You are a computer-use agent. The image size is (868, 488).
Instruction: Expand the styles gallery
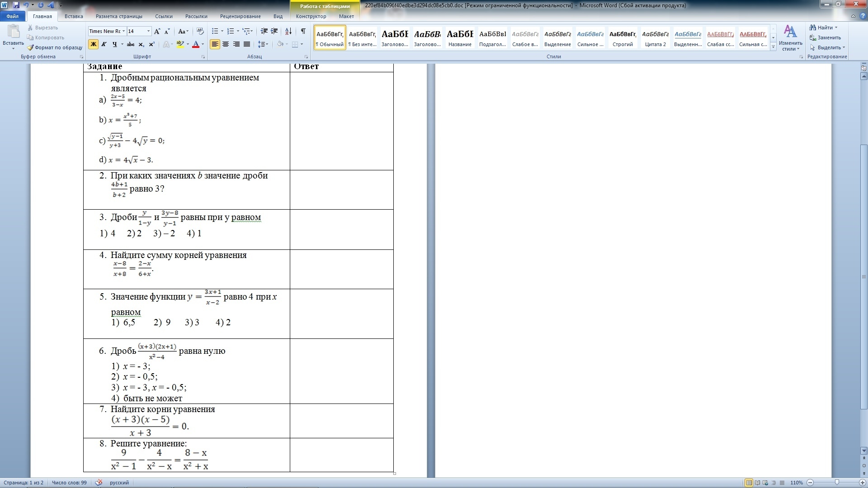[773, 47]
